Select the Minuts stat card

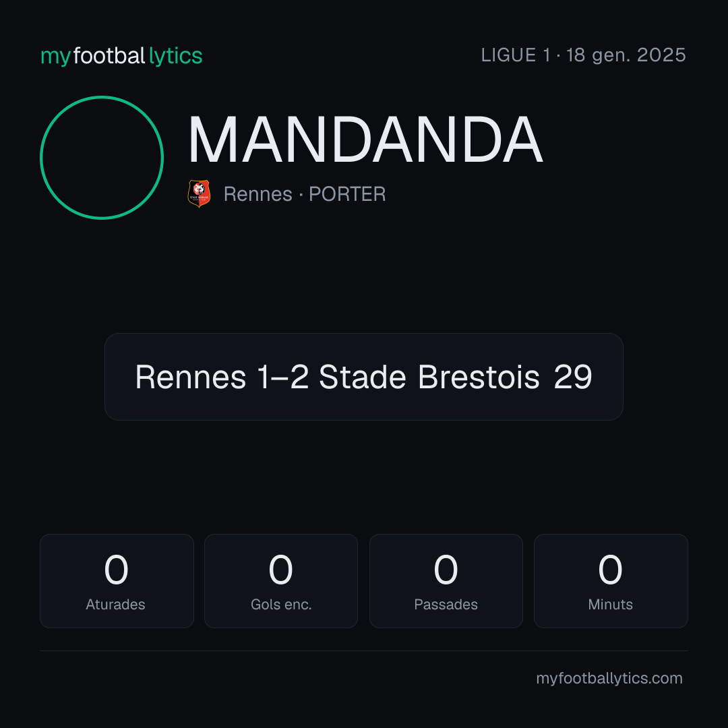(x=611, y=581)
